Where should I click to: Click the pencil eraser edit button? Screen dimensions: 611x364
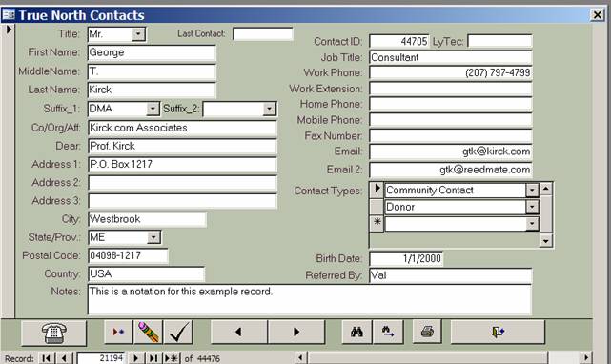tap(148, 332)
